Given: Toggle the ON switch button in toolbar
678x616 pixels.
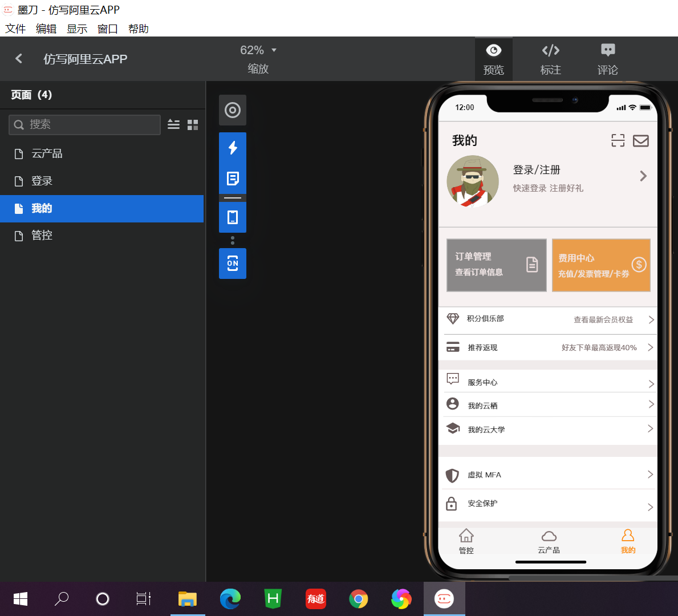Looking at the screenshot, I should pyautogui.click(x=233, y=264).
